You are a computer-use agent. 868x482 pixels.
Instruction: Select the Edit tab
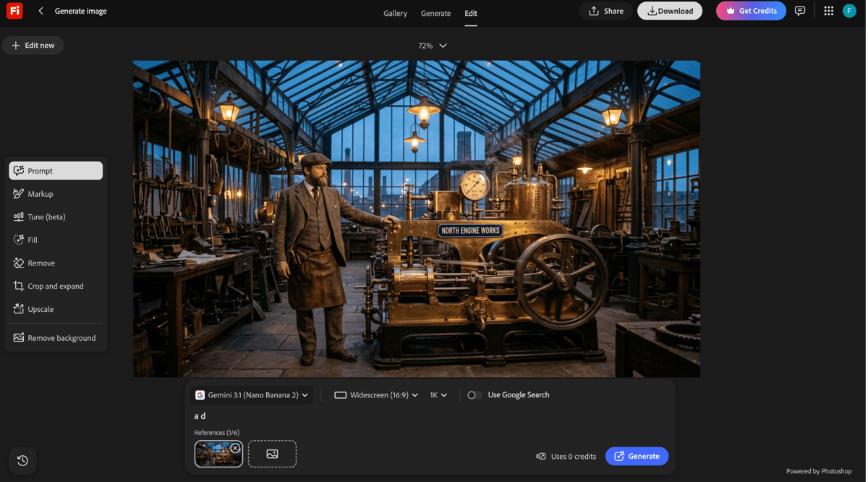tap(471, 13)
